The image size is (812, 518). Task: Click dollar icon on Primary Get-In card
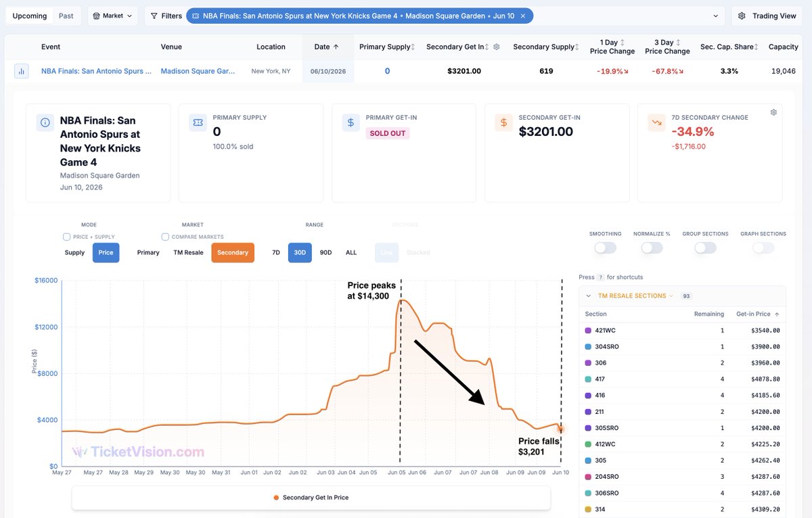pos(351,122)
